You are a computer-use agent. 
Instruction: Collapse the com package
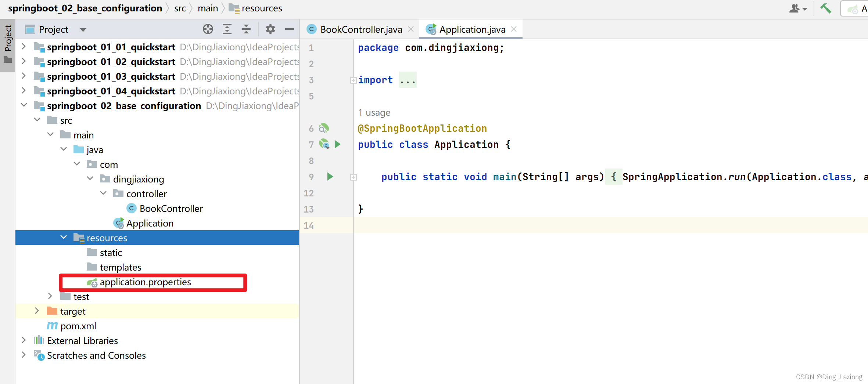[77, 164]
